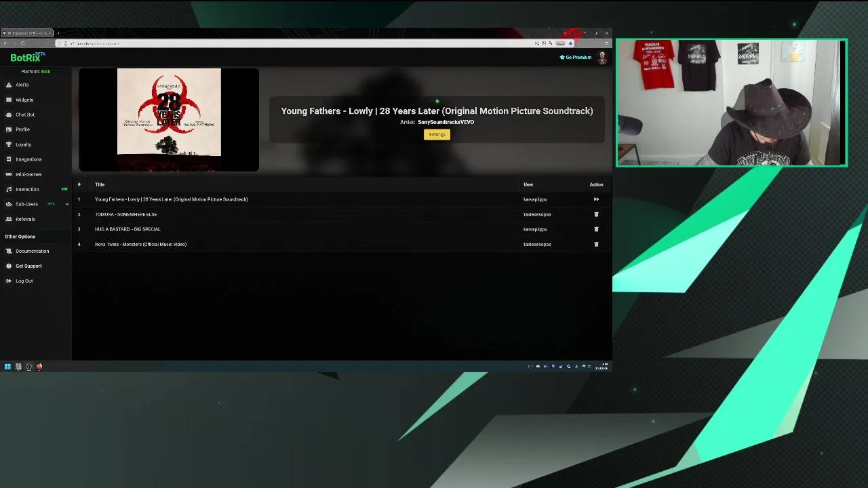Click the Log Out arrow icon
The width and height of the screenshot is (868, 488).
(8, 281)
